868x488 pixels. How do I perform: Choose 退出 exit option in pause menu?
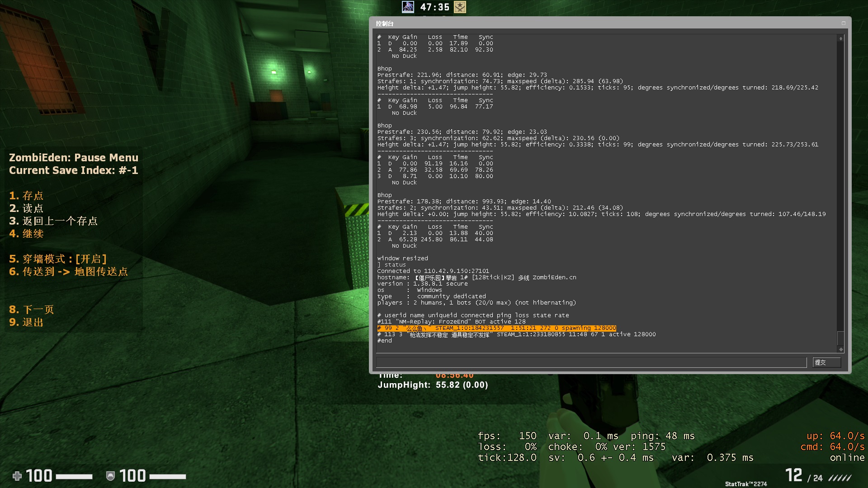pos(26,322)
